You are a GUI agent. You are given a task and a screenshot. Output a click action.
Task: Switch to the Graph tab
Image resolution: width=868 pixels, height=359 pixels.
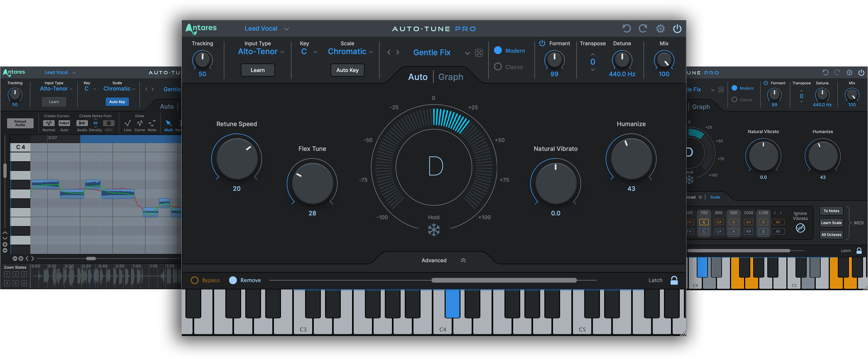450,77
